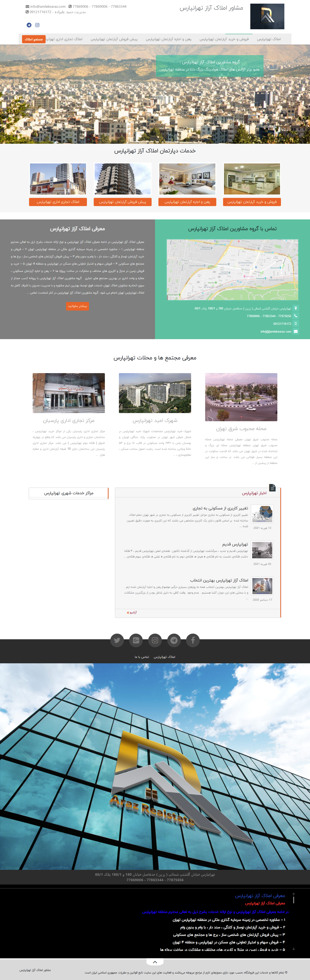Click the info@amlakearaz.com link in green panel
The image size is (310, 980).
coord(276,331)
